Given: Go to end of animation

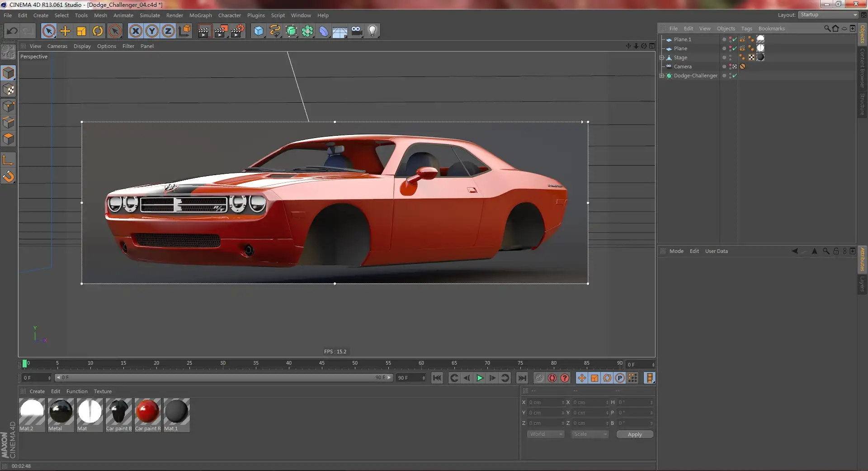Looking at the screenshot, I should click(x=522, y=378).
